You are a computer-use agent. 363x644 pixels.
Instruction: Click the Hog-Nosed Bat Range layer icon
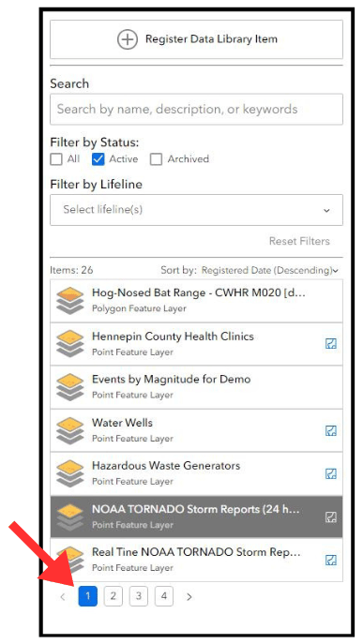point(70,301)
